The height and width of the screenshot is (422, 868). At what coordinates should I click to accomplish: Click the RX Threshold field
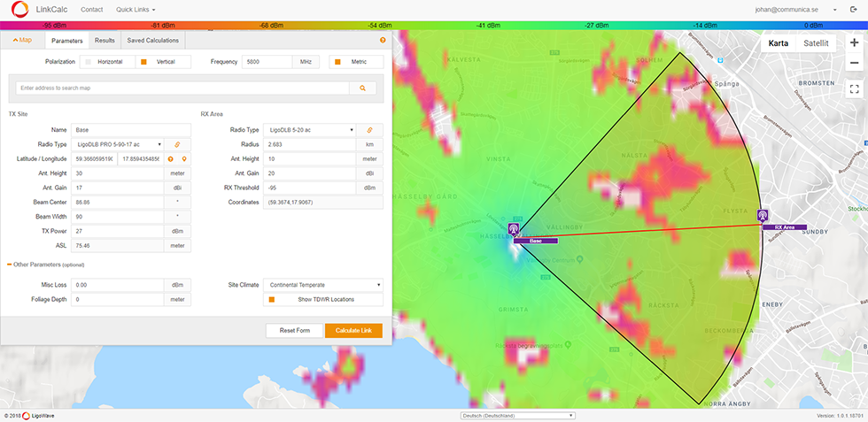point(309,188)
